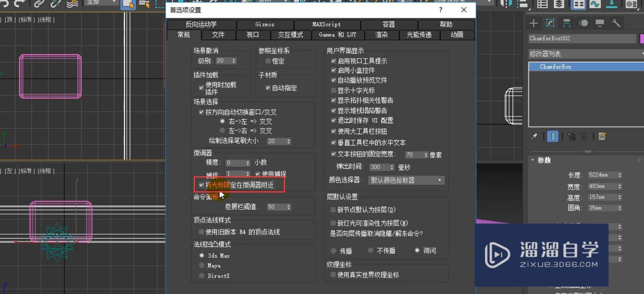Switch to the MAXScript tab

327,24
